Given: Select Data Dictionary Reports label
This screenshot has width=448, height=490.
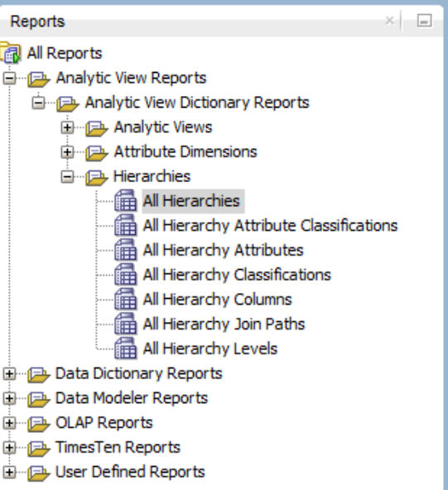Looking at the screenshot, I should click(139, 374).
